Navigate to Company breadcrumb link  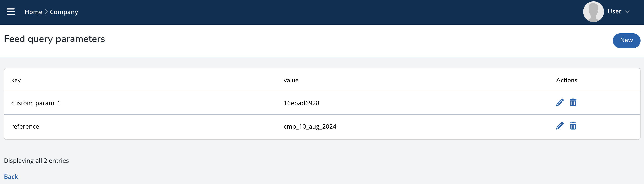64,12
